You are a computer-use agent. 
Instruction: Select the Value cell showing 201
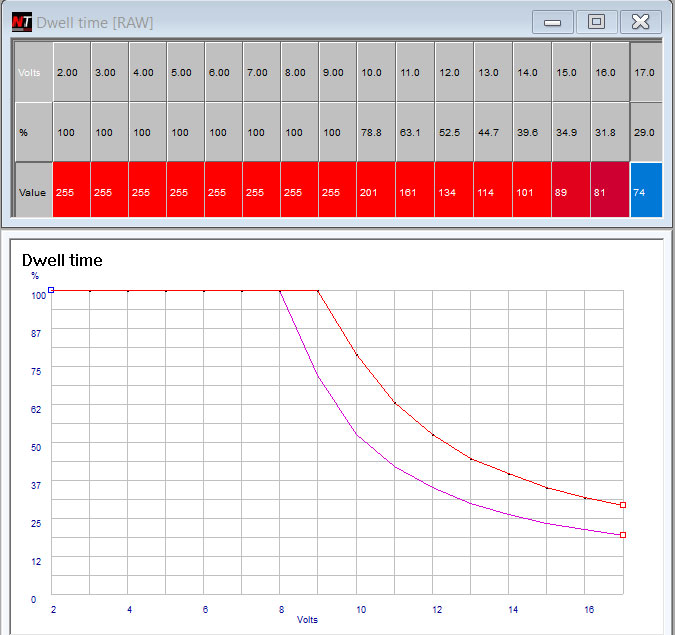[x=376, y=192]
